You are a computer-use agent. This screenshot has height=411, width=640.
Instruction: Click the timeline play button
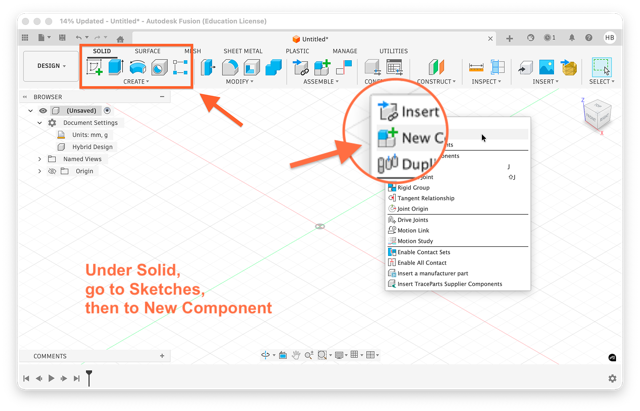[51, 378]
